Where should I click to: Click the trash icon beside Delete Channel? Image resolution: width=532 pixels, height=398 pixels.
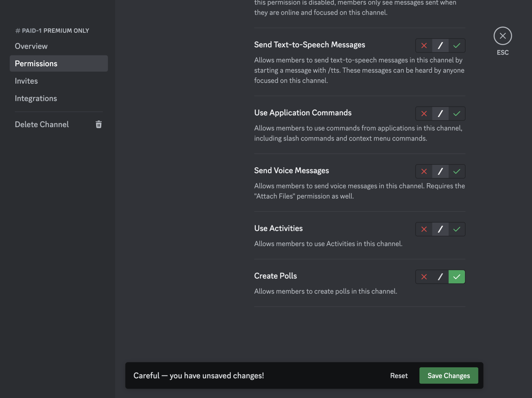pyautogui.click(x=99, y=124)
